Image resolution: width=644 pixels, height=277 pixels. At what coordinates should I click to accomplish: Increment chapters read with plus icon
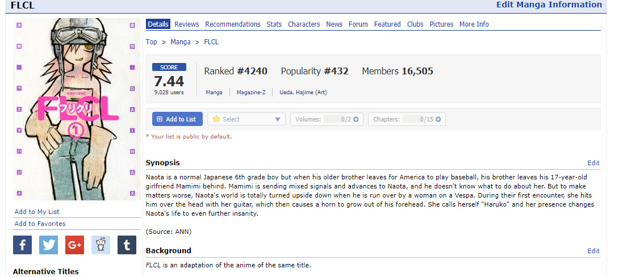[x=438, y=119]
